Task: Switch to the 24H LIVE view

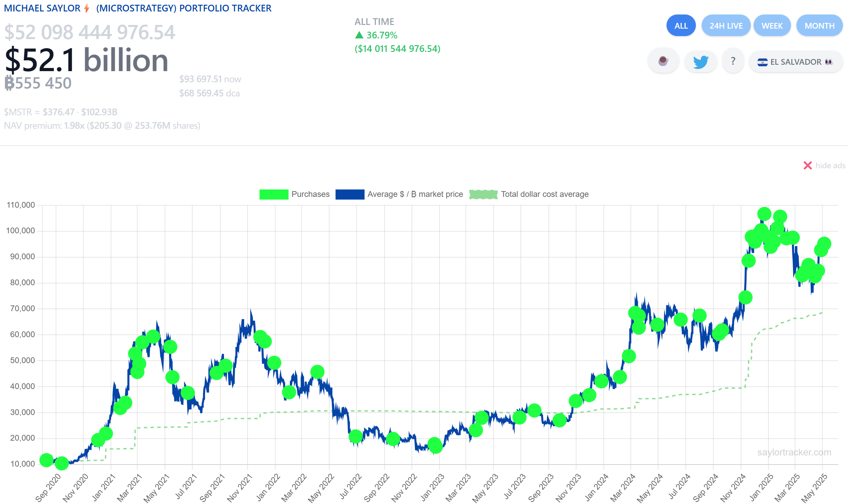Action: 726,26
